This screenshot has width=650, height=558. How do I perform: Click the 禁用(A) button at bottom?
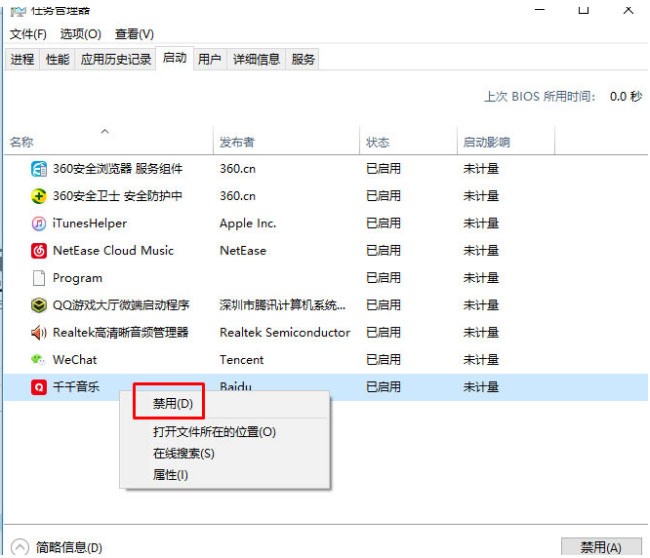click(601, 547)
